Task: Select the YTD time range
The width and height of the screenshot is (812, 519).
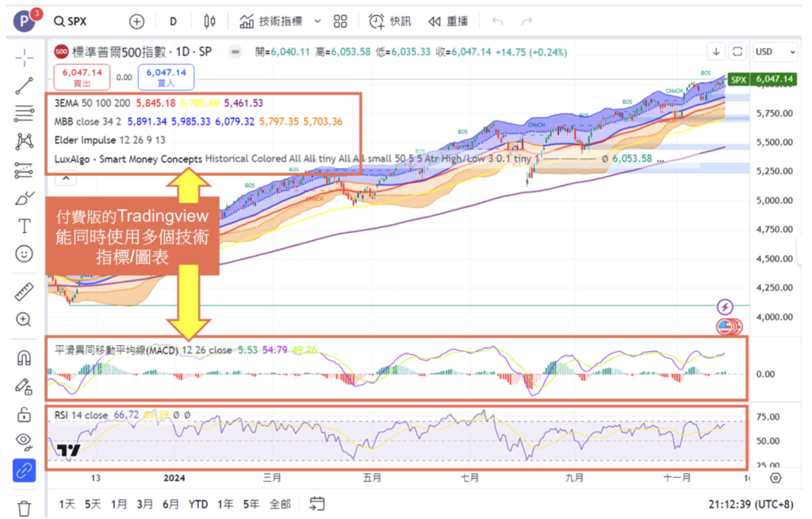Action: coord(197,504)
